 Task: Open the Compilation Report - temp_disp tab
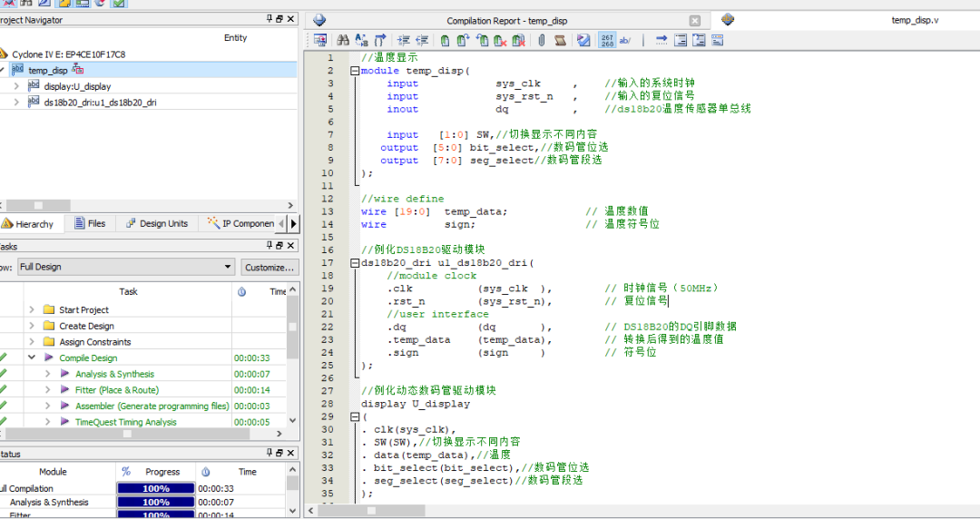coord(509,21)
